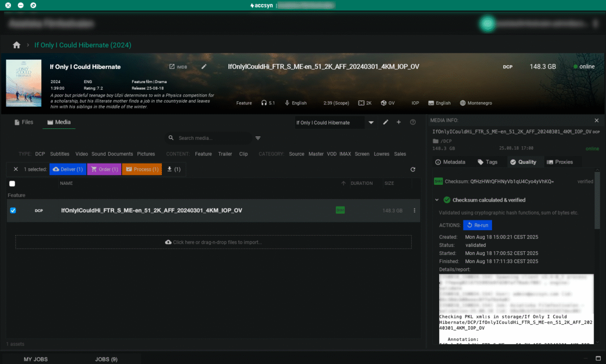Image resolution: width=606 pixels, height=364 pixels.
Task: Download the selected asset
Action: (173, 169)
